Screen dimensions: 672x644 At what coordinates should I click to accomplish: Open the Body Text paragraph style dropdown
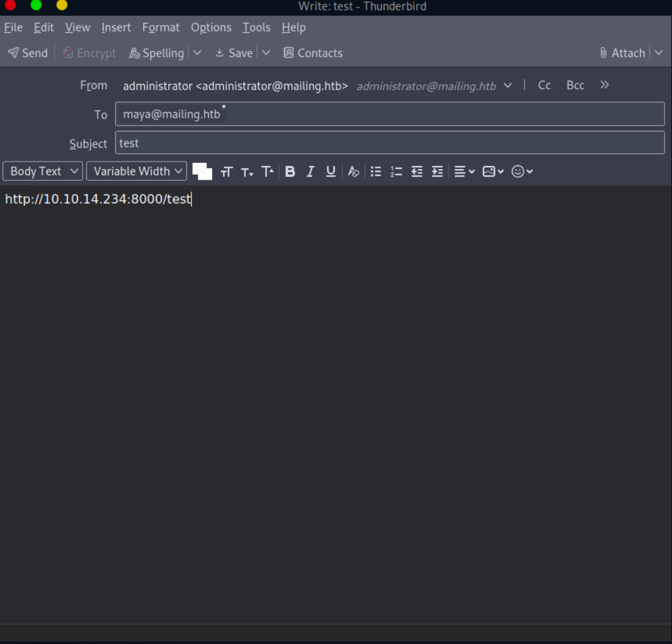[x=43, y=171]
